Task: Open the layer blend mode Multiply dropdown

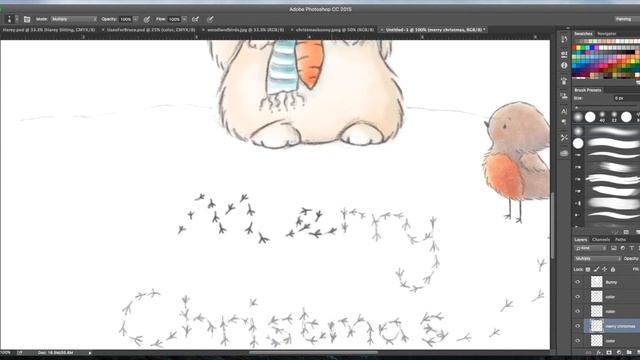Action: 598,259
